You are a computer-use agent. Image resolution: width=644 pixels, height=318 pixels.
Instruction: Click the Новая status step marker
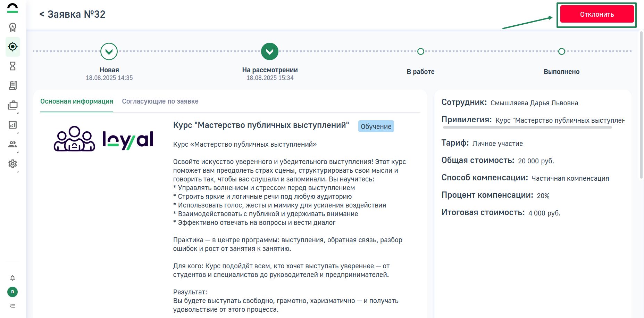click(109, 51)
